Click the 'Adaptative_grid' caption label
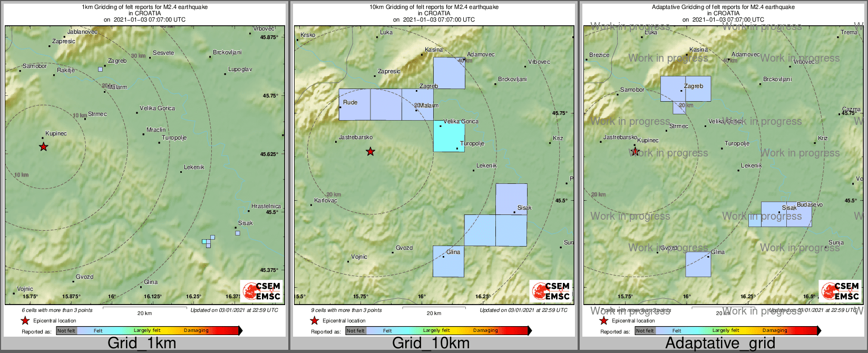Viewport: 868px width, 353px height. [x=720, y=343]
